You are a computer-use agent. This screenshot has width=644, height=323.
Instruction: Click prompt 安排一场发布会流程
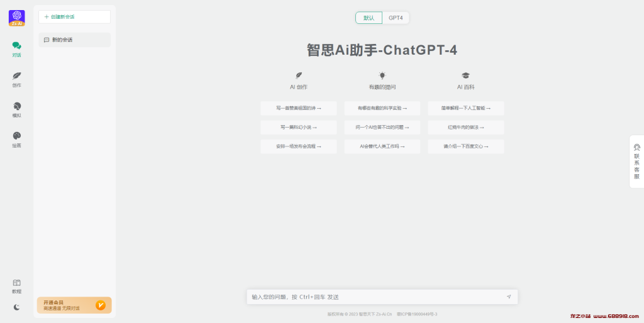299,146
